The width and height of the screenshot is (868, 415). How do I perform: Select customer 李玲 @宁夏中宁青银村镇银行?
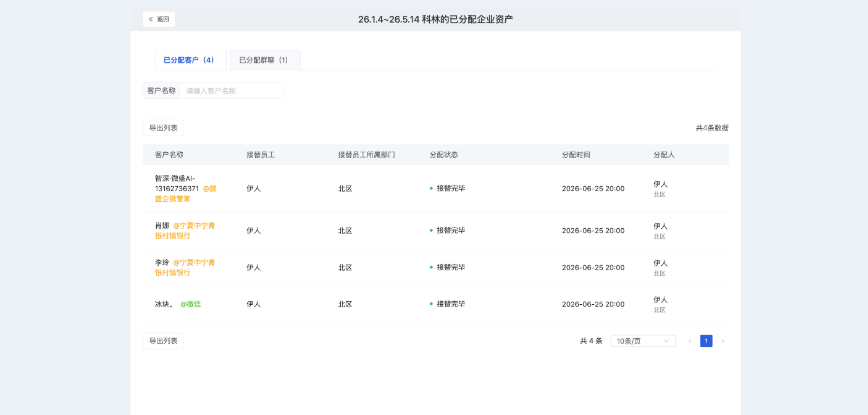click(185, 267)
